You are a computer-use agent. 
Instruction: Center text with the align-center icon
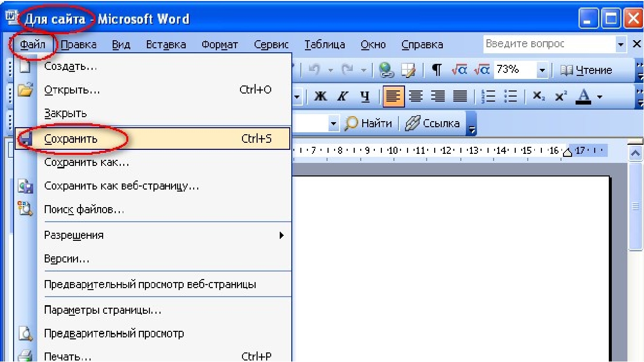415,96
